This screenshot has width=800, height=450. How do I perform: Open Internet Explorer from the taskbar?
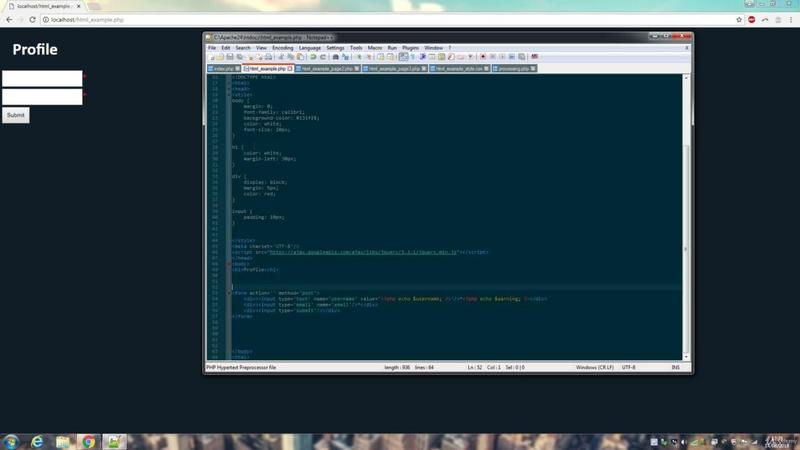coord(37,442)
